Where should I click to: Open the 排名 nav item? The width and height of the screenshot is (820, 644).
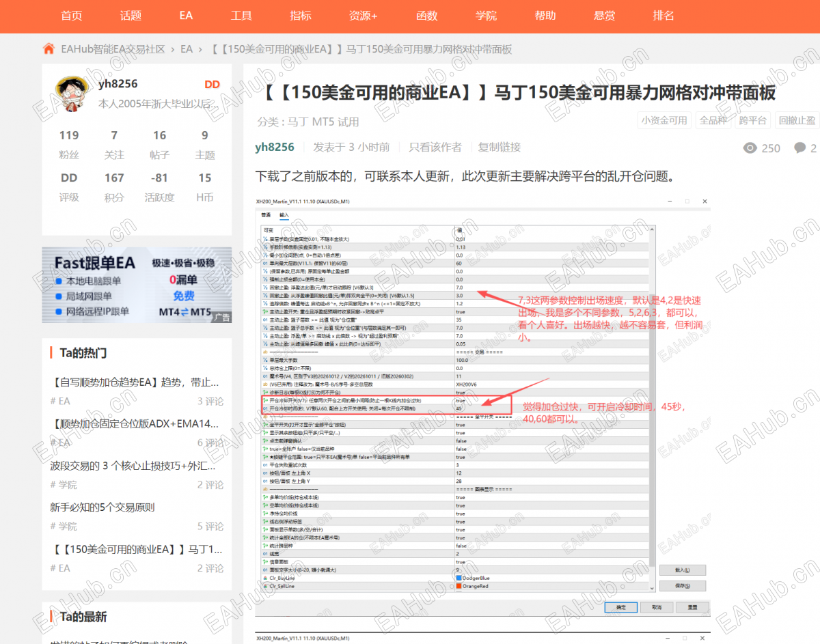coord(664,15)
